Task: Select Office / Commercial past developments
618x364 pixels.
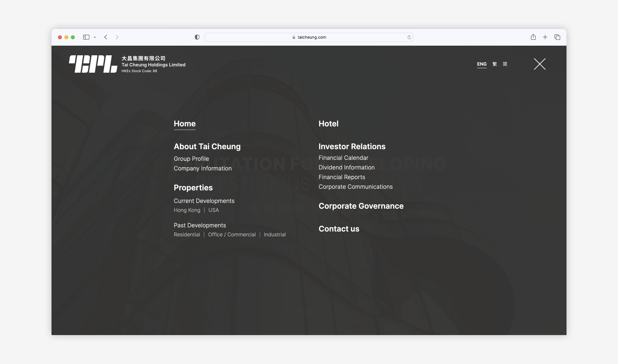Action: (232, 235)
